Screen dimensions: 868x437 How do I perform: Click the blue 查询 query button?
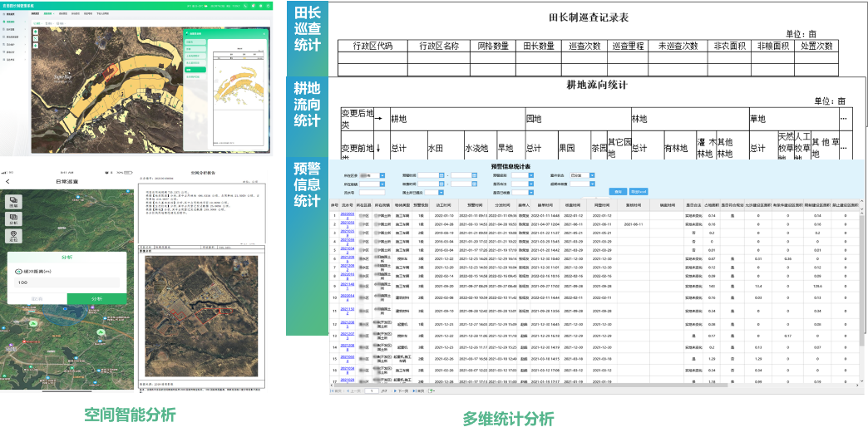tap(617, 193)
